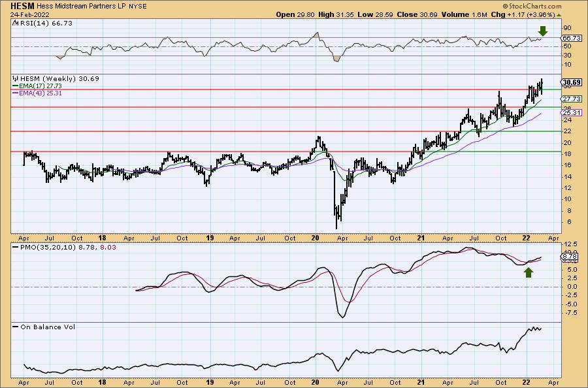Click the RSI line icon beside RSI(14)
The width and height of the screenshot is (588, 388).
click(x=16, y=23)
